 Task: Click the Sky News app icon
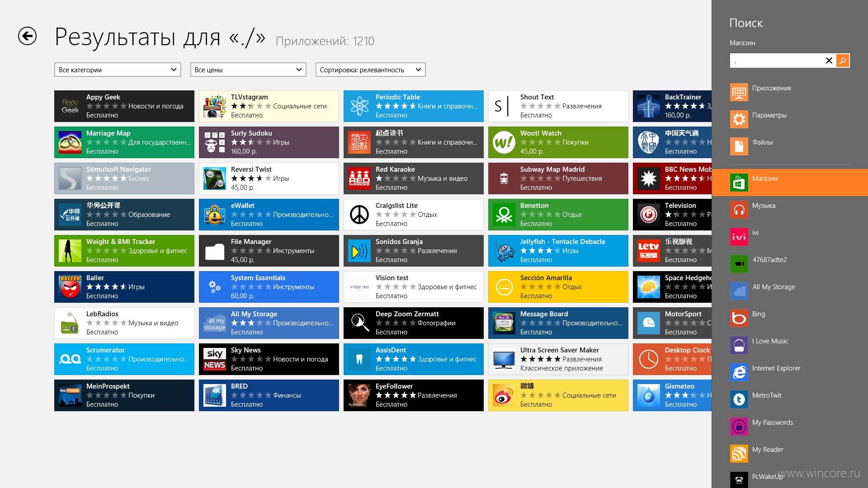point(215,359)
